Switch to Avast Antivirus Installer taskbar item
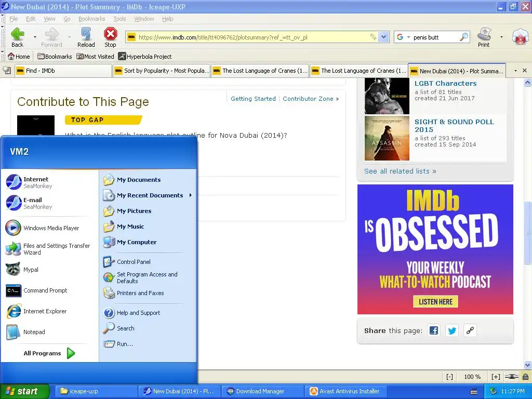 coord(345,391)
